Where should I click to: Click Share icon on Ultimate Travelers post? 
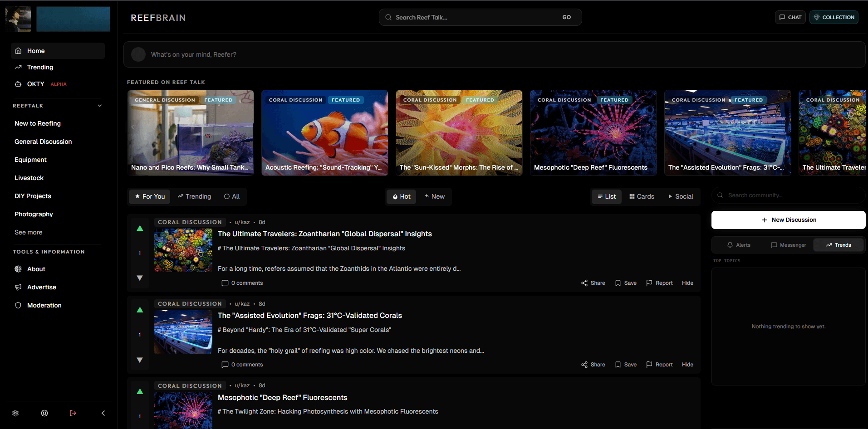[593, 283]
